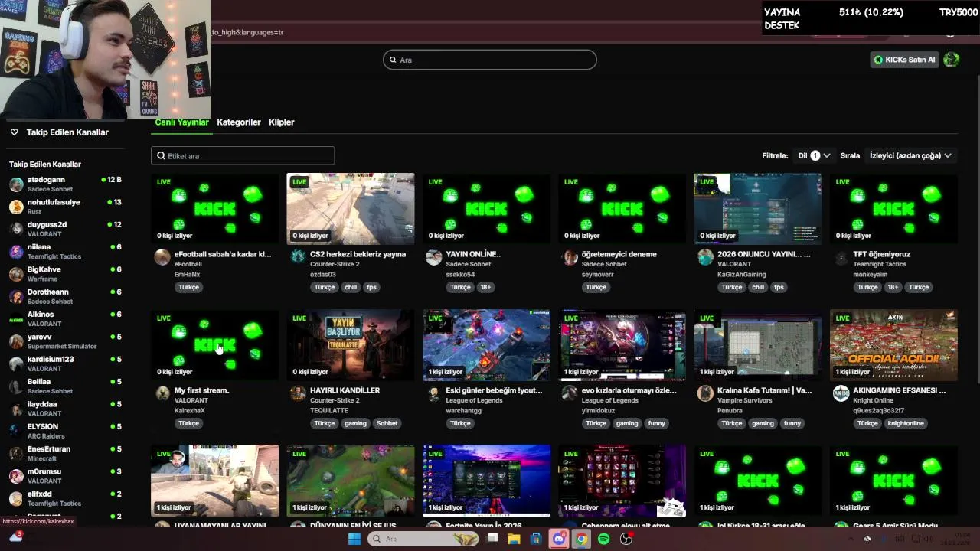
Task: Click EmHaNx streamer avatar under eFootball stream
Action: (x=162, y=257)
